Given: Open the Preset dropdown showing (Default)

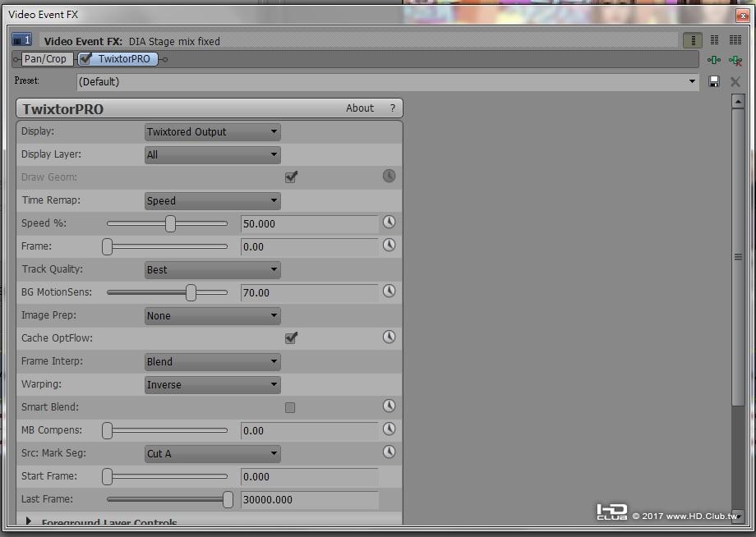Looking at the screenshot, I should pos(388,81).
